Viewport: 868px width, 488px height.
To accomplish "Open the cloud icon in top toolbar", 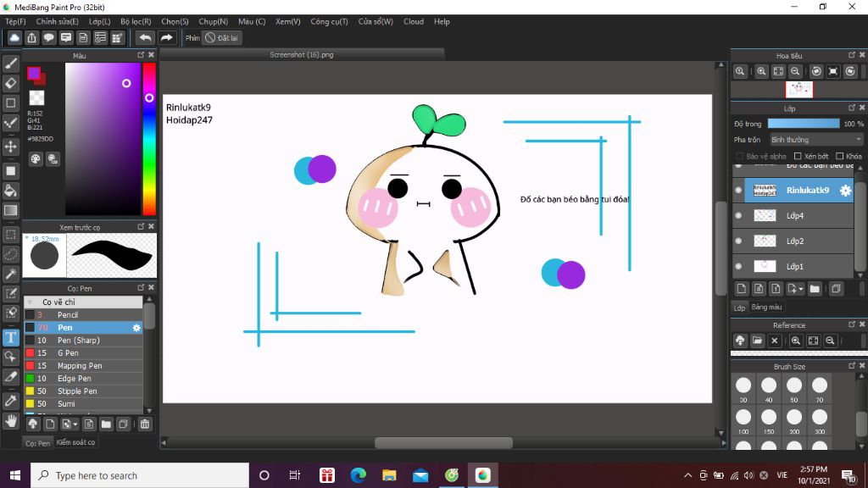I will pos(14,37).
